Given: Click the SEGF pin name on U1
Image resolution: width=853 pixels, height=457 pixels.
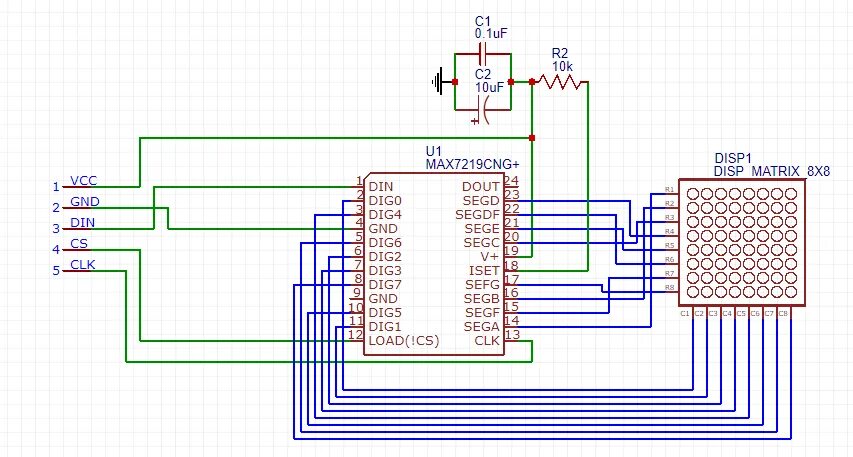Looking at the screenshot, I should (482, 313).
